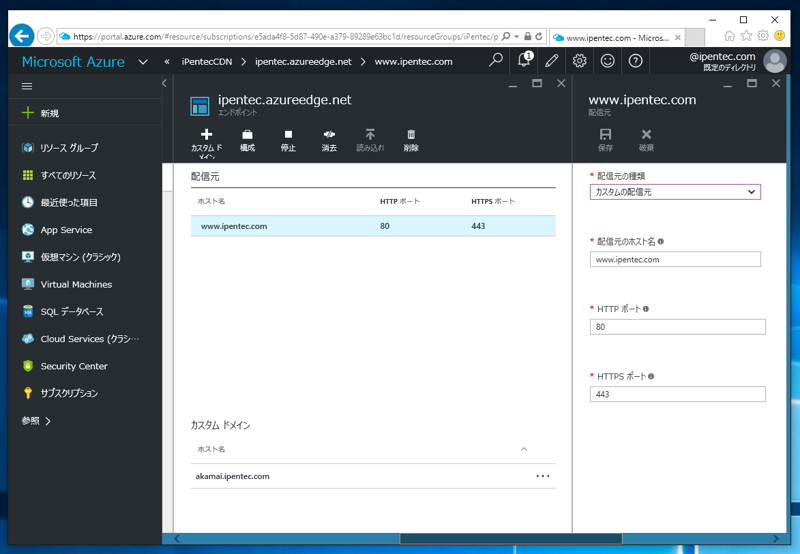Open Azure portal settings gear

coord(580,61)
